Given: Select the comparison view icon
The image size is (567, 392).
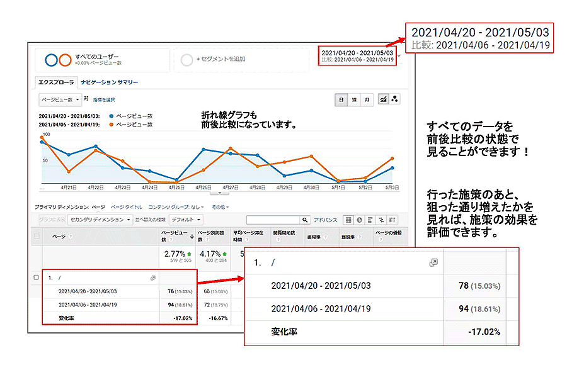Looking at the screenshot, I should coord(381,220).
